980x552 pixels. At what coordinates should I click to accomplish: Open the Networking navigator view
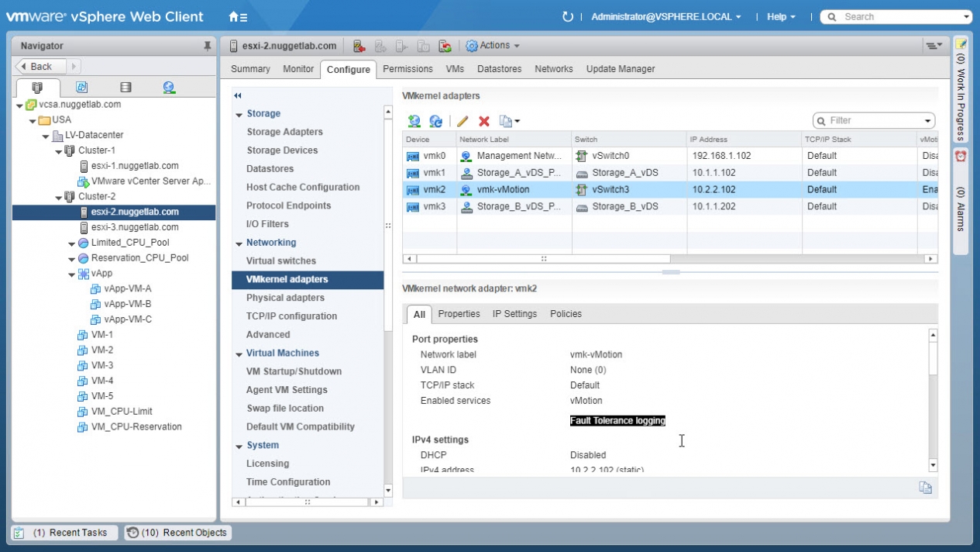tap(169, 88)
